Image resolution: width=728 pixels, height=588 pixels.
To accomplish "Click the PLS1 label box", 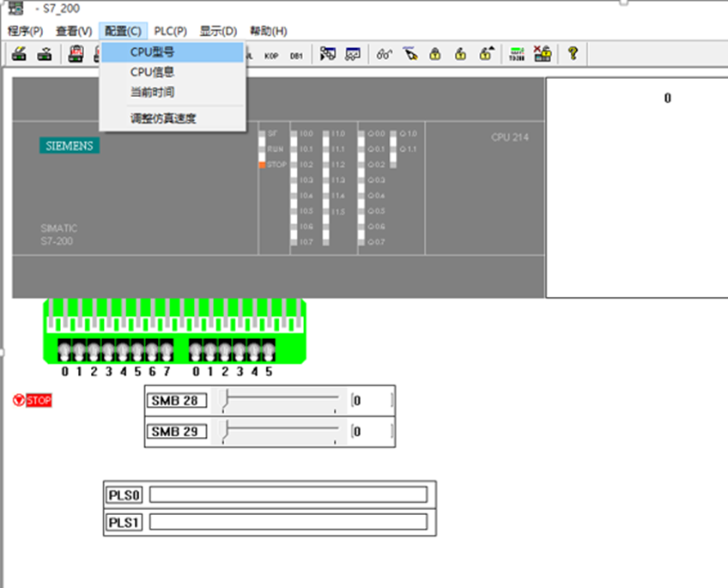I will [x=124, y=523].
